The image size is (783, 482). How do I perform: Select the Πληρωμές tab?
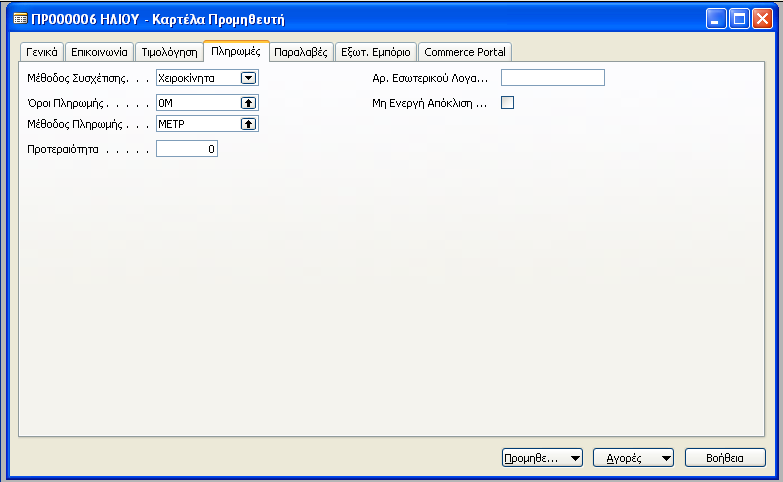tap(236, 51)
